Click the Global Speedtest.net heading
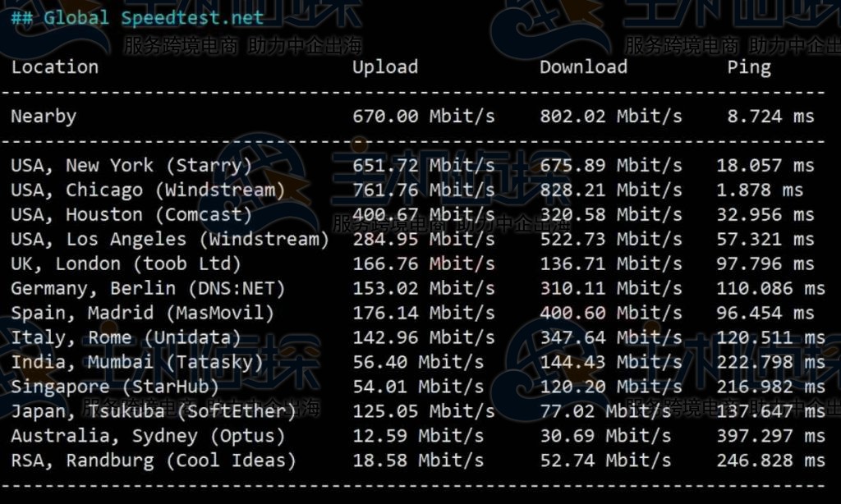841x504 pixels. 138,17
